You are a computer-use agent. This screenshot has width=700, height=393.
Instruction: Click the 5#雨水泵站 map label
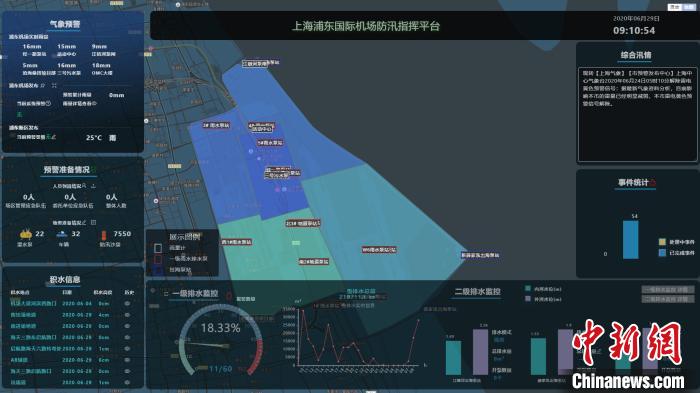(270, 143)
